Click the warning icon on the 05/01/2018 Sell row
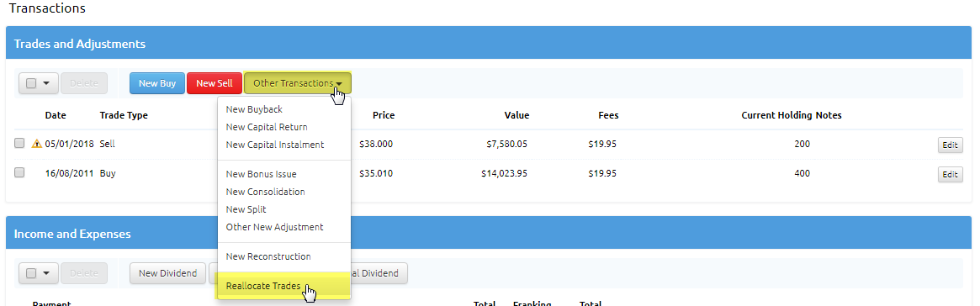This screenshot has height=306, width=980. (x=36, y=144)
